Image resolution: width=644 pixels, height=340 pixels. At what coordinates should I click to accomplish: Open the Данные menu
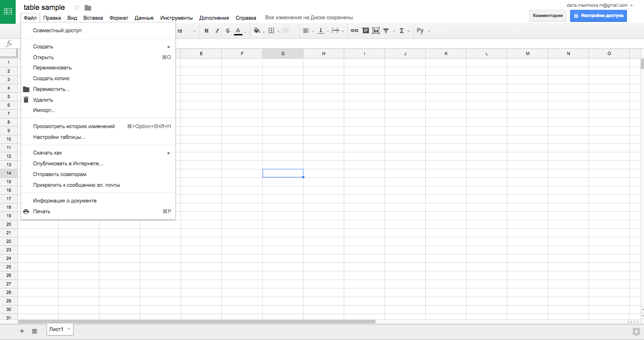pyautogui.click(x=144, y=18)
